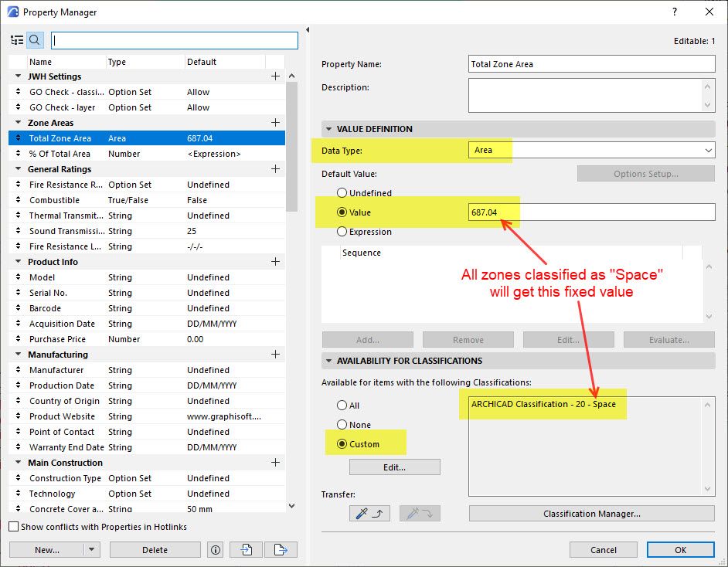The width and height of the screenshot is (728, 567).
Task: Open the Data Type dropdown
Action: click(708, 149)
